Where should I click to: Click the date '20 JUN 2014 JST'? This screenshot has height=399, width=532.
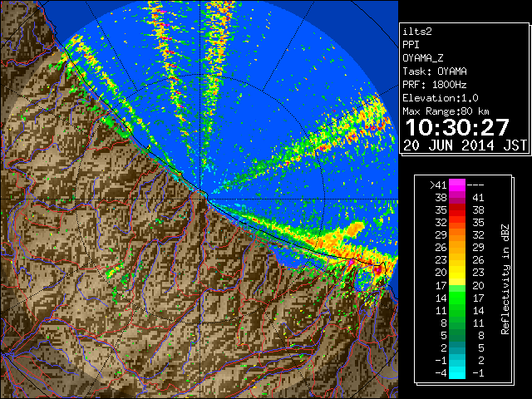tap(465, 145)
